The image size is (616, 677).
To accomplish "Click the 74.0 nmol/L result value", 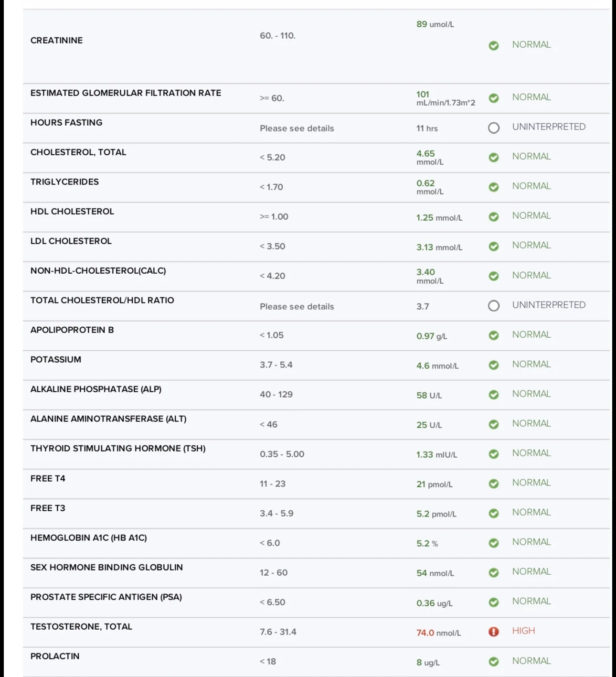I will 438,633.
